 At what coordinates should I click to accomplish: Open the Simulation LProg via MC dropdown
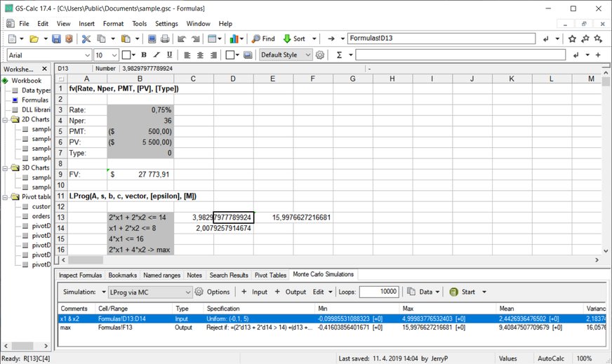click(187, 292)
